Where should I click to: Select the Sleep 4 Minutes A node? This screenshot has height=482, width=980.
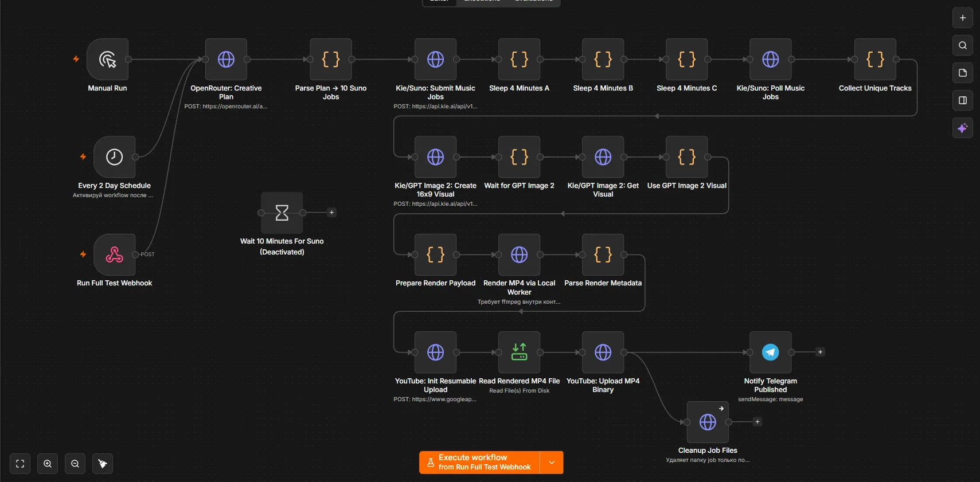tap(519, 59)
